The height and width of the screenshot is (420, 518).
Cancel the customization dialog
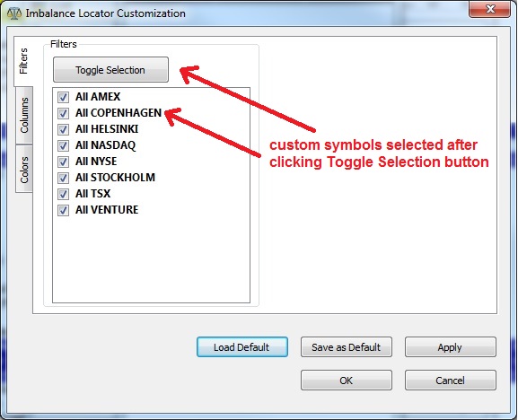point(451,380)
